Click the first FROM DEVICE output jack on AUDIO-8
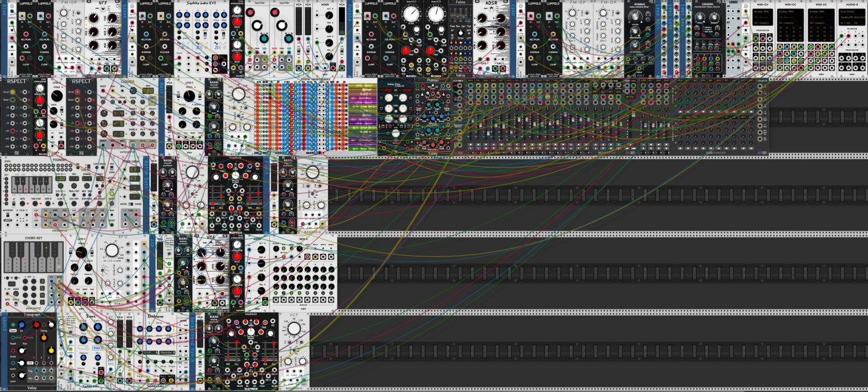This screenshot has width=868, height=392. pyautogui.click(x=842, y=58)
